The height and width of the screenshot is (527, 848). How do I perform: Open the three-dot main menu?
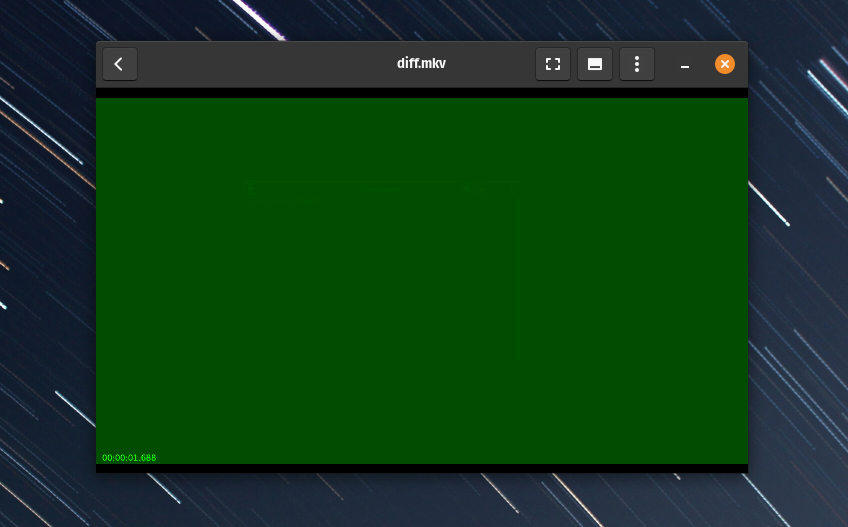pyautogui.click(x=637, y=64)
